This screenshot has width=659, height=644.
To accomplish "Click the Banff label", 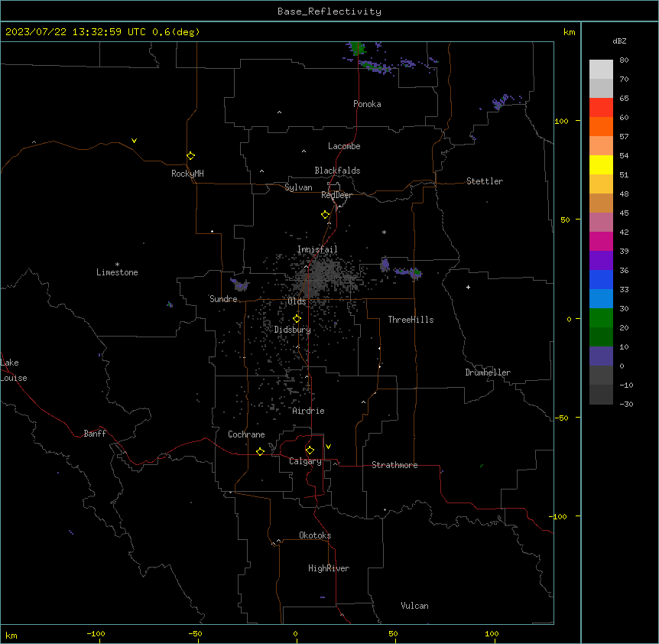I will point(95,434).
